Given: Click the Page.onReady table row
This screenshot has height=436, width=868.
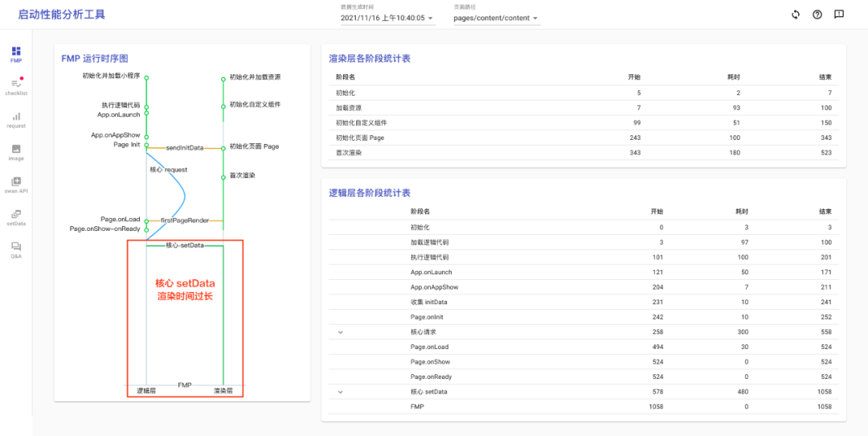Looking at the screenshot, I should coord(583,376).
